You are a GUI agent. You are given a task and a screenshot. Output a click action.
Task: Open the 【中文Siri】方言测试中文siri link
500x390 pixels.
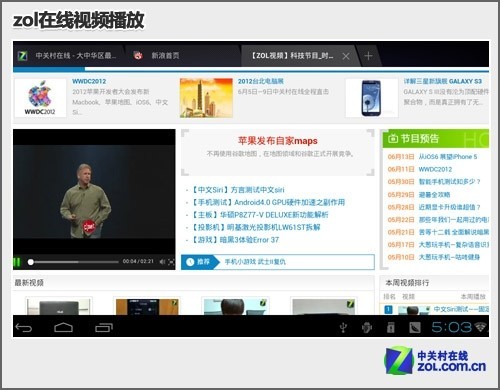[238, 190]
